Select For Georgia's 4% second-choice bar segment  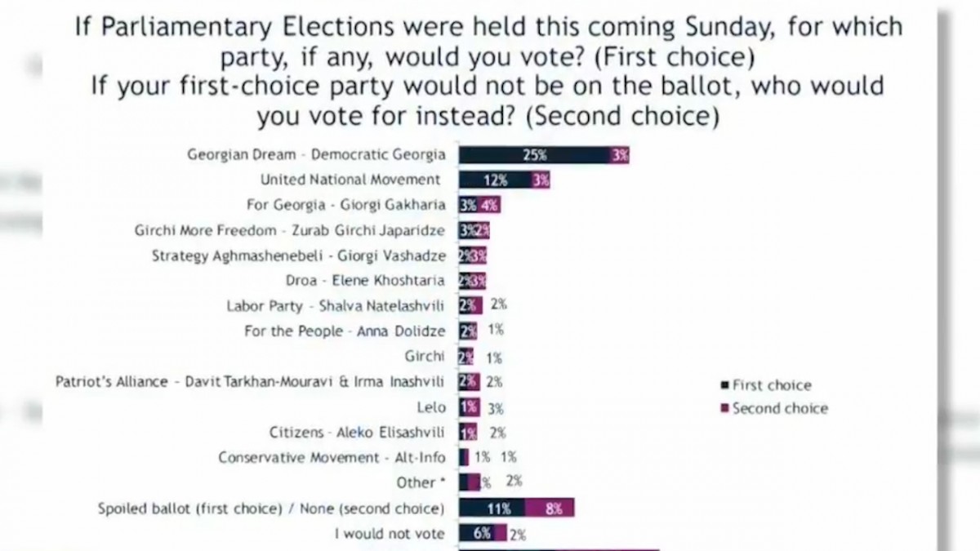click(x=489, y=206)
